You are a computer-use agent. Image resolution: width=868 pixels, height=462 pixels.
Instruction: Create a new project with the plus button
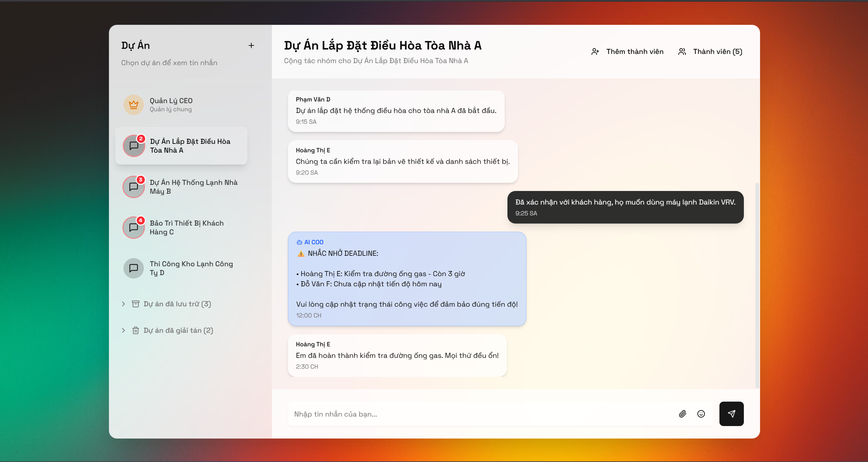click(x=252, y=45)
